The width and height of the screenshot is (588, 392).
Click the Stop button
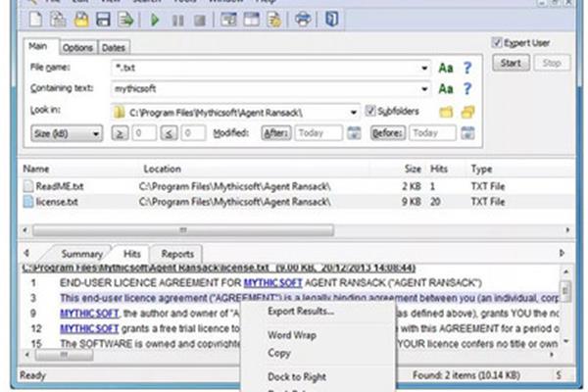point(552,63)
